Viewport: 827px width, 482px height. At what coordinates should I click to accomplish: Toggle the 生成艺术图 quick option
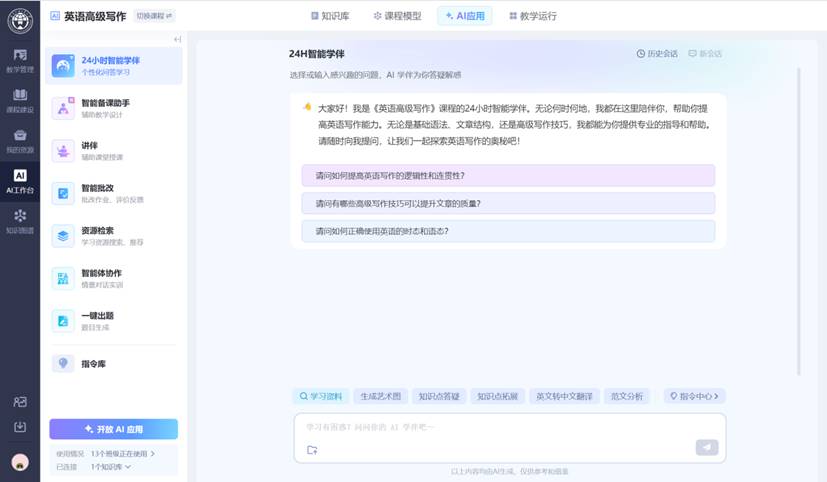[x=380, y=396]
